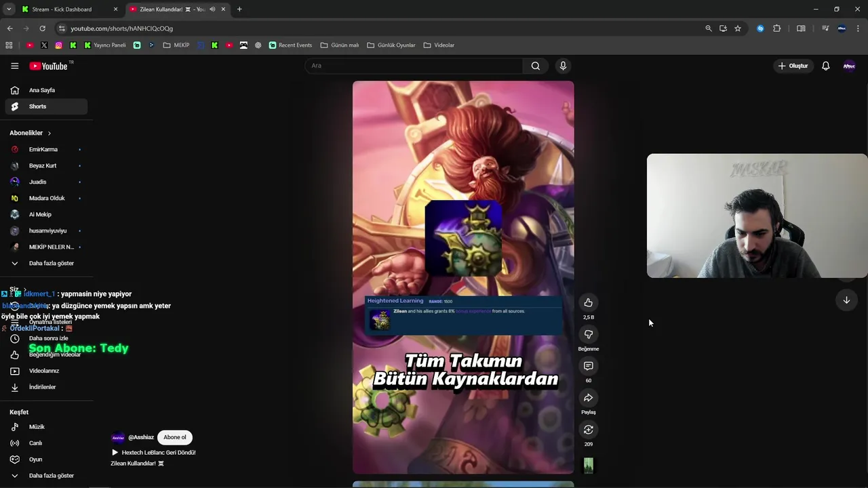Expand Daha fazla göster under Keşfet

[x=46, y=476]
